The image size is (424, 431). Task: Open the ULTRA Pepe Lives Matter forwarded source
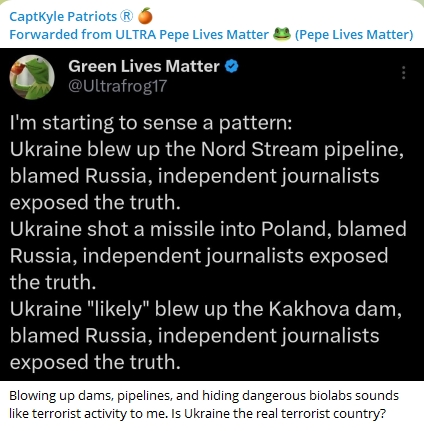coord(192,34)
